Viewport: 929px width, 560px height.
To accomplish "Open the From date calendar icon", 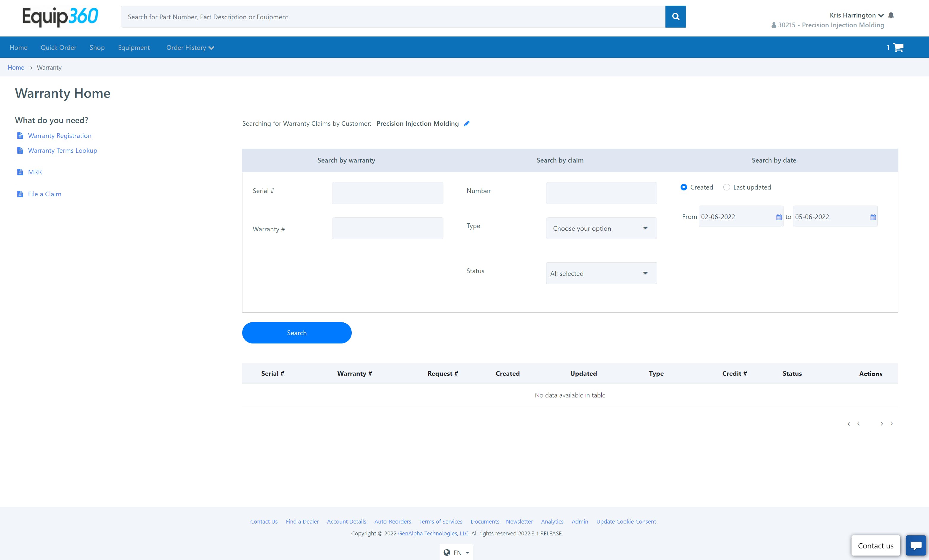I will (x=779, y=217).
